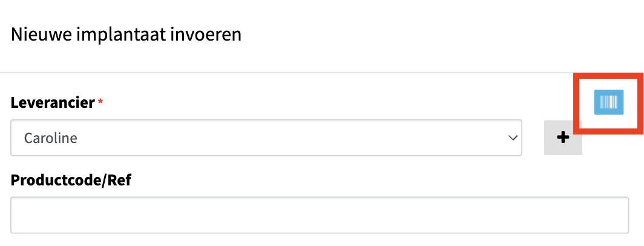
Task: Expand the Leverancier dropdown
Action: point(266,138)
